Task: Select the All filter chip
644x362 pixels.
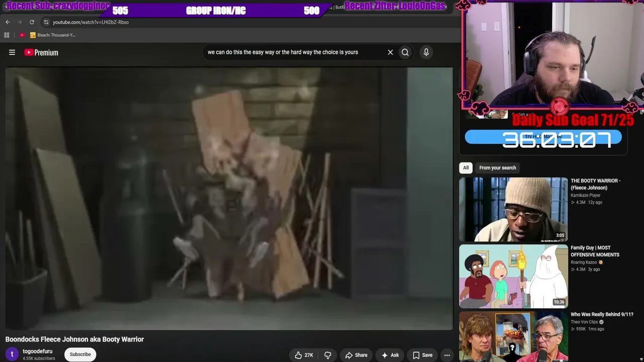Action: point(466,168)
